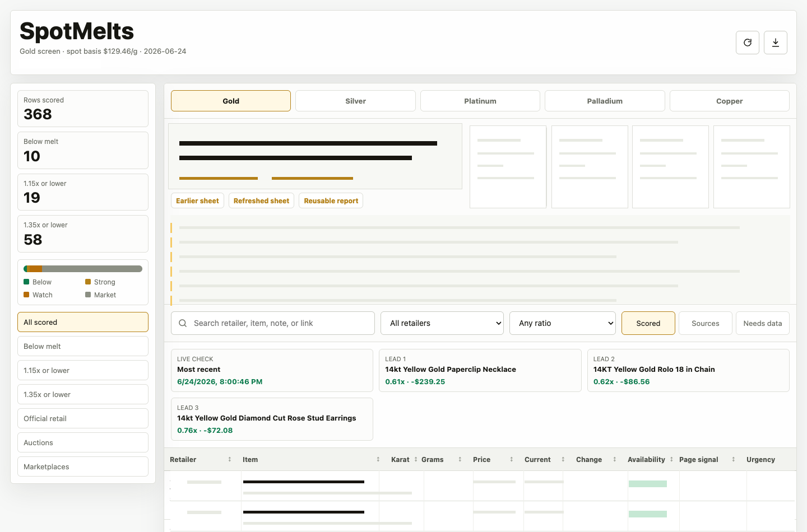807x532 pixels.
Task: Click the search retailer input field
Action: [x=273, y=323]
